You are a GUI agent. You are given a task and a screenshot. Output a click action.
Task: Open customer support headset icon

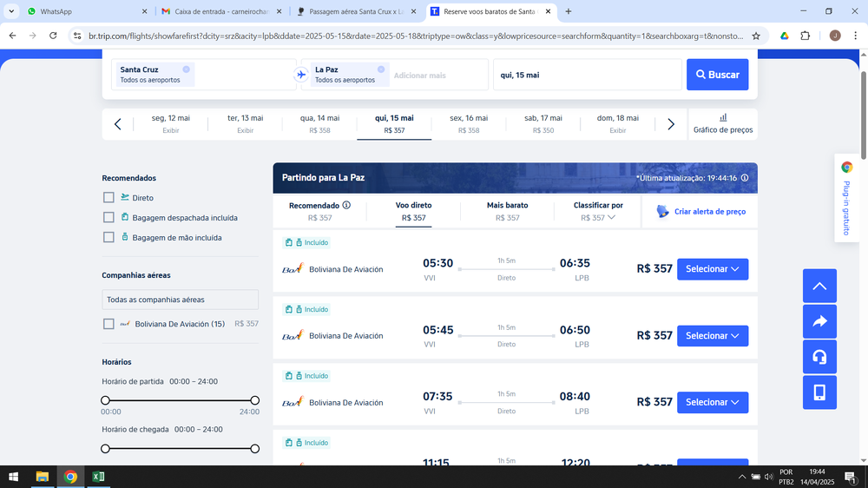819,357
